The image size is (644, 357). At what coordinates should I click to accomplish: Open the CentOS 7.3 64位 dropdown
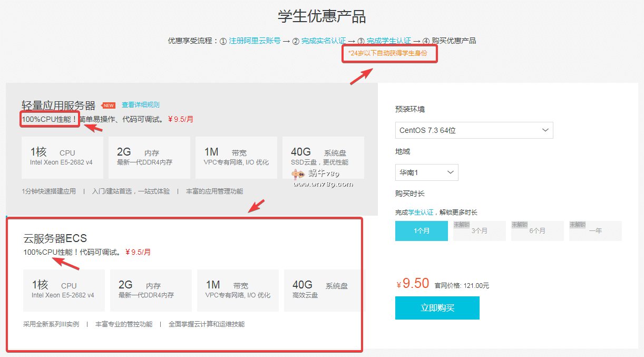474,130
